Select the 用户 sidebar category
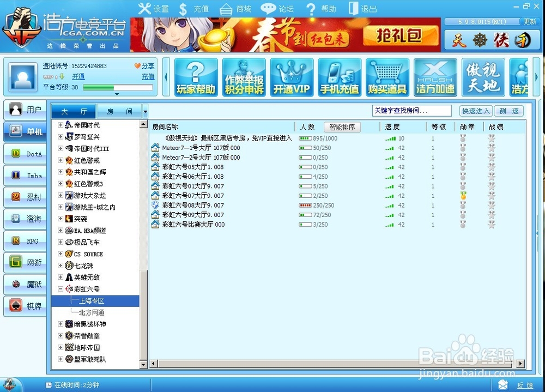Viewport: 545px width, 392px height. pos(25,110)
